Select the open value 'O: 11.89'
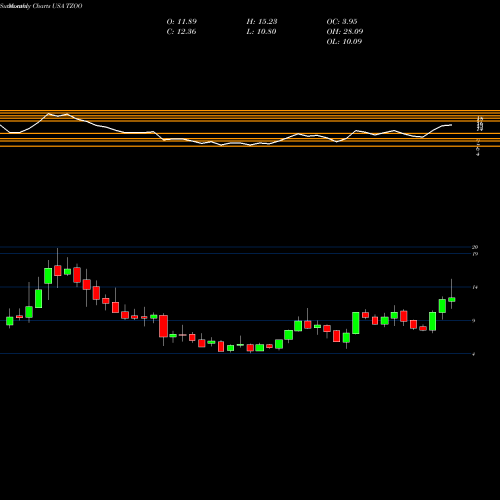 182,22
